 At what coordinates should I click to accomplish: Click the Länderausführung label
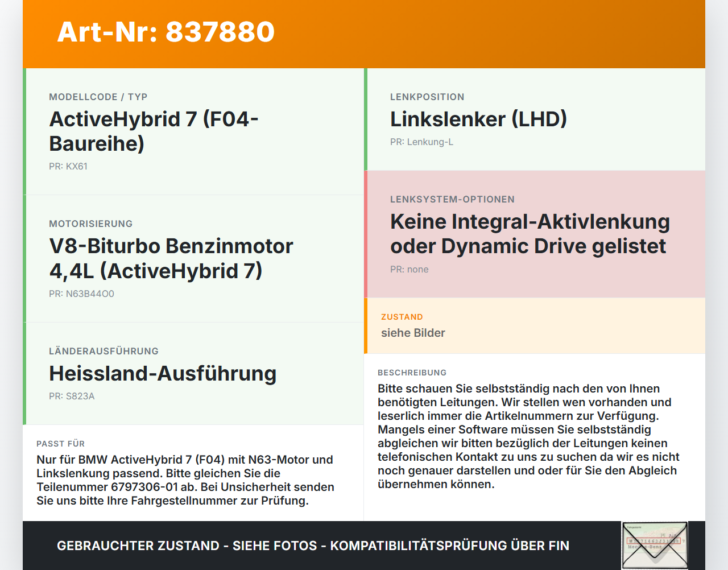[x=104, y=352]
